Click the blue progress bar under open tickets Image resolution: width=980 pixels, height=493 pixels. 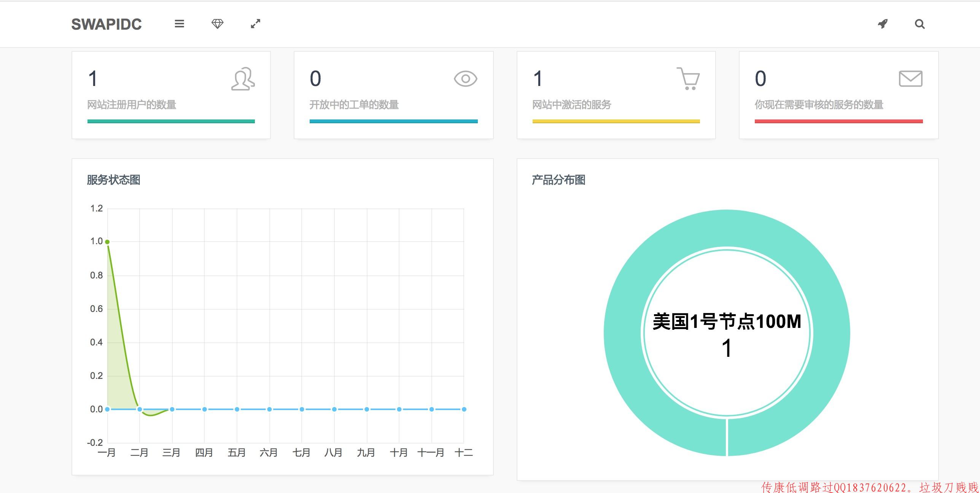click(394, 121)
